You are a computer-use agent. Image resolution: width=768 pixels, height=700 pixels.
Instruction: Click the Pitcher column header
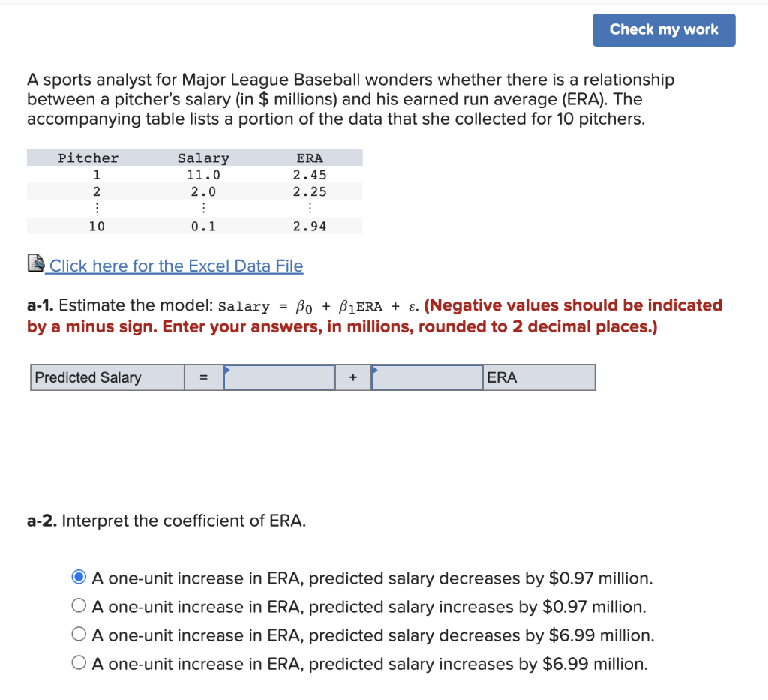(88, 158)
